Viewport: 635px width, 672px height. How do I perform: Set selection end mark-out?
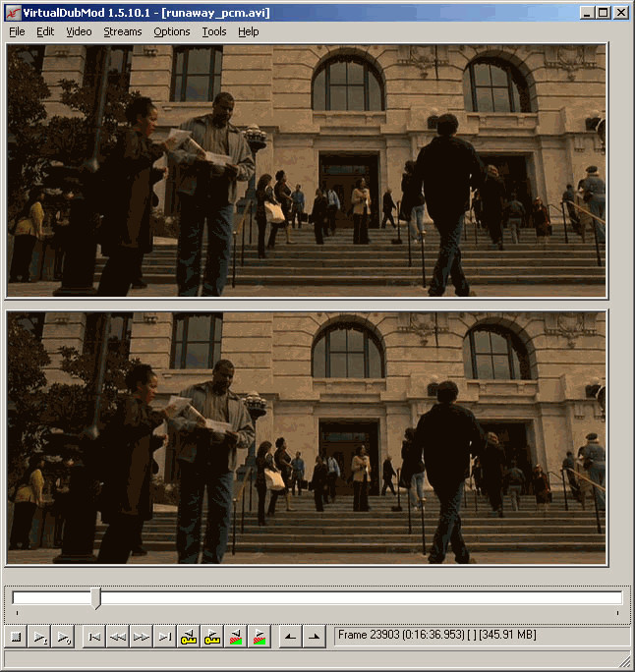pyautogui.click(x=315, y=637)
